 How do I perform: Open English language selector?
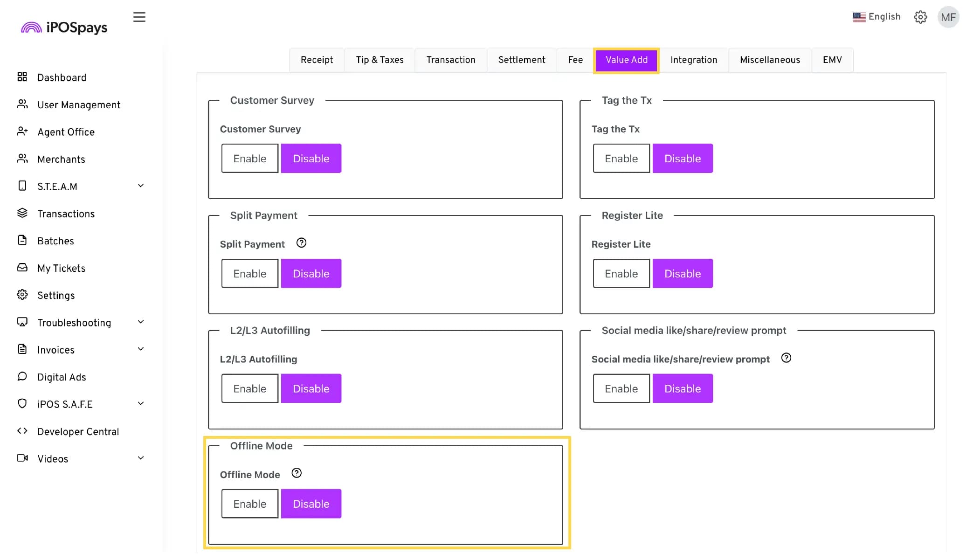pos(876,17)
